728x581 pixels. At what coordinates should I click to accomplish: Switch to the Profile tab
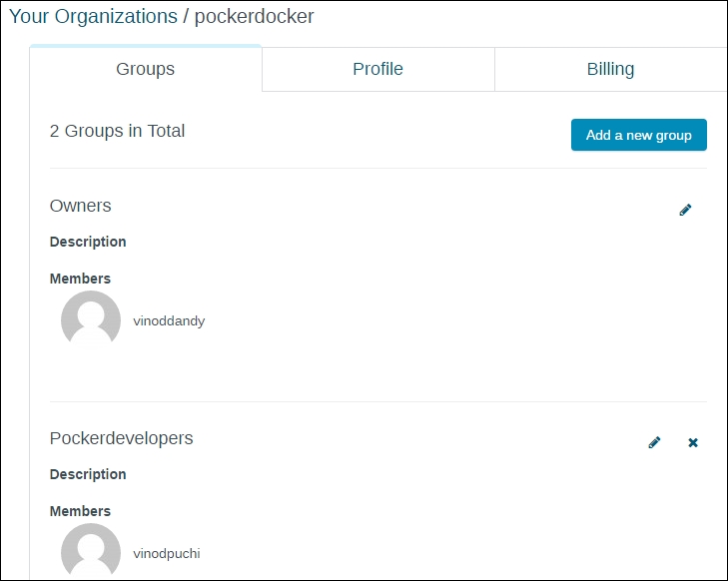(377, 69)
